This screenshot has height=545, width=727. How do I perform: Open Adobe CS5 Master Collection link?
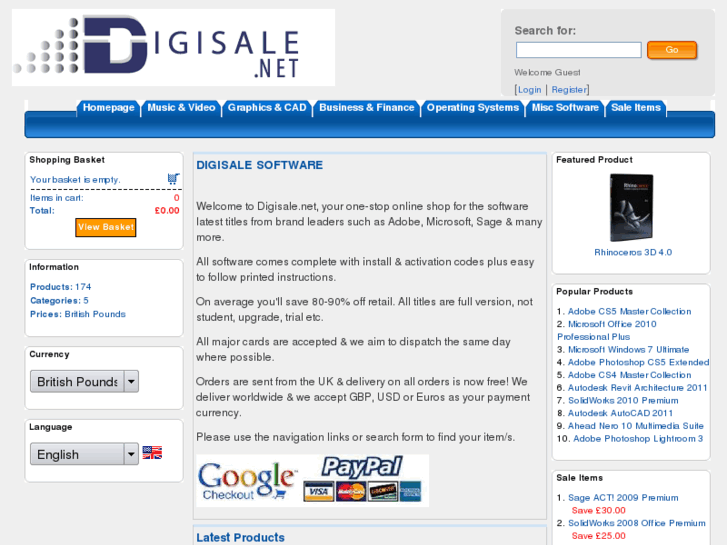(x=629, y=311)
